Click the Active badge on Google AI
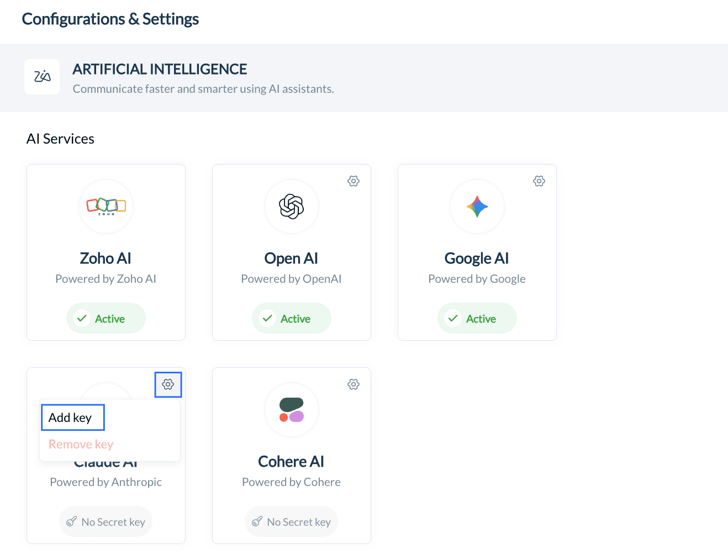Image resolution: width=728 pixels, height=560 pixels. (x=477, y=318)
